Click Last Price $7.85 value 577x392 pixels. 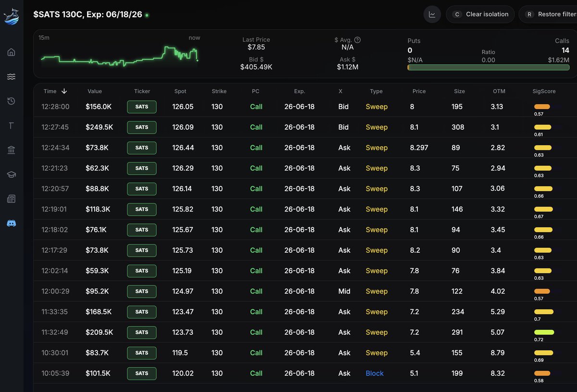[x=256, y=47]
